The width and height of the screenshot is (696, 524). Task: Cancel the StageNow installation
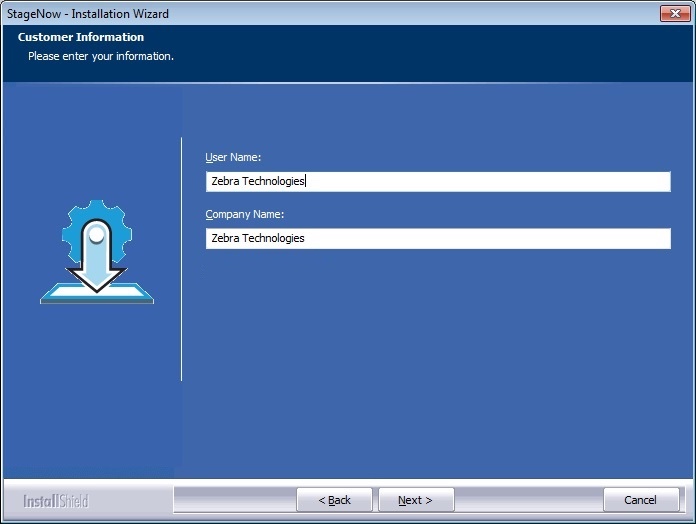point(641,500)
